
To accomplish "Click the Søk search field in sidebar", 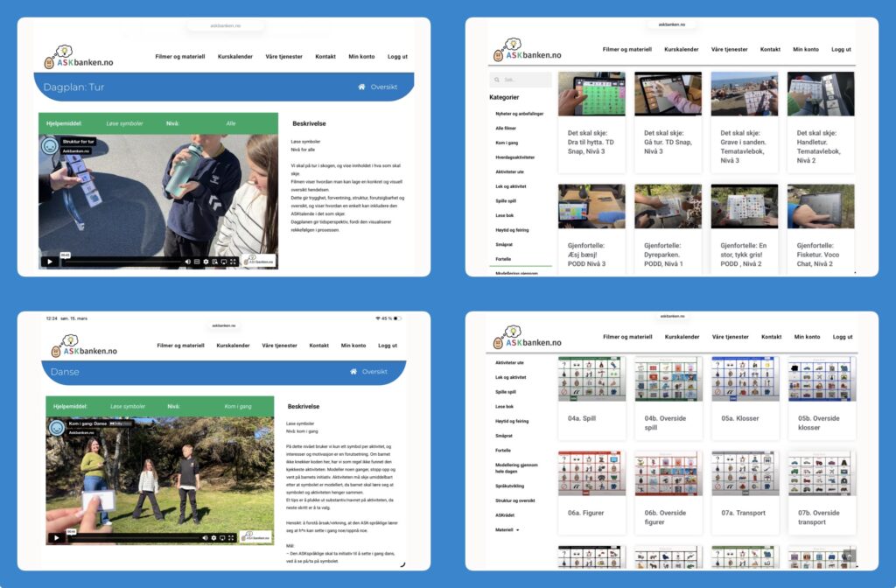I will click(523, 80).
